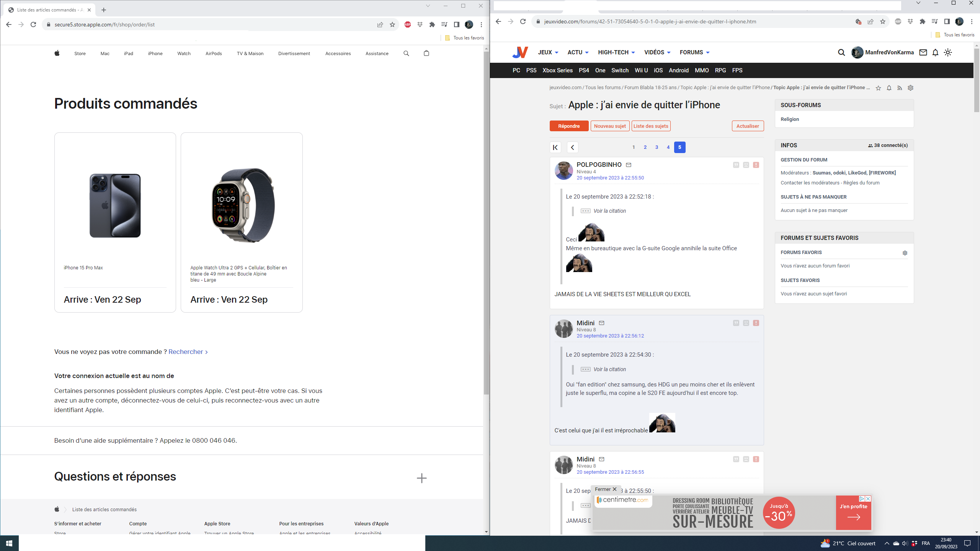Screen dimensions: 980x551
Task: Report POLPOGBINHO's message with red alert icon
Action: click(x=756, y=165)
